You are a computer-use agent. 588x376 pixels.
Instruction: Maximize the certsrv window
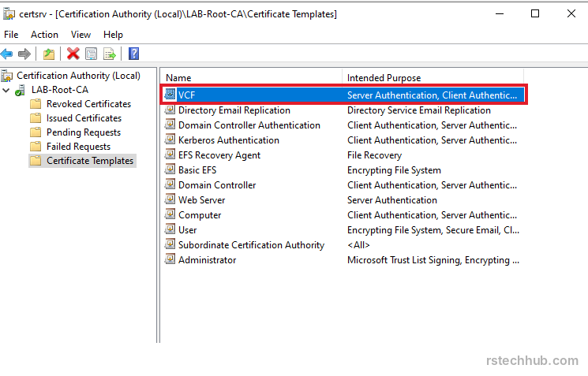[535, 14]
